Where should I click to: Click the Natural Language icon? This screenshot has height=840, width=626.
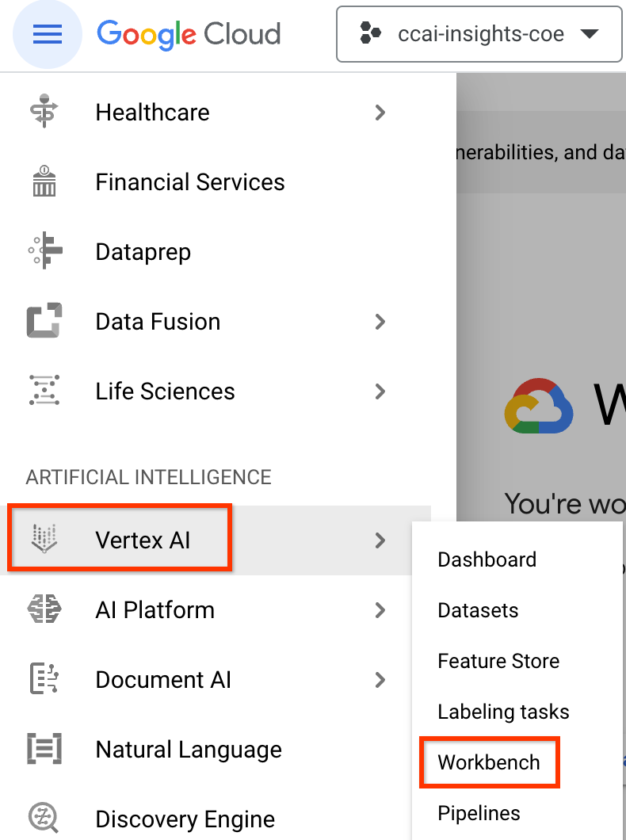point(44,748)
